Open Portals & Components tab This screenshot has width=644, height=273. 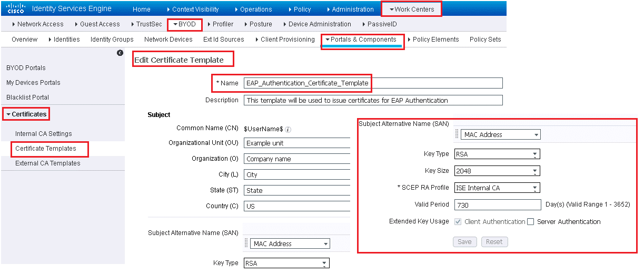coord(362,41)
